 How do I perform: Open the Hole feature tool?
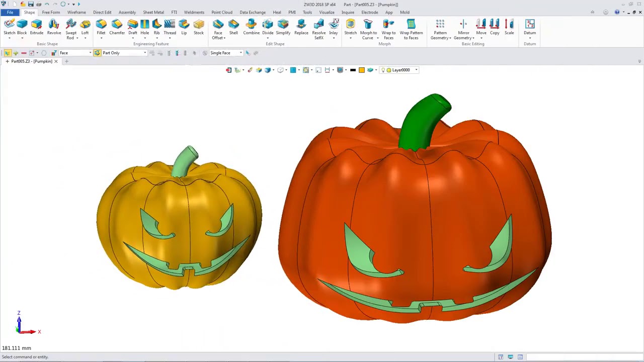tap(145, 28)
